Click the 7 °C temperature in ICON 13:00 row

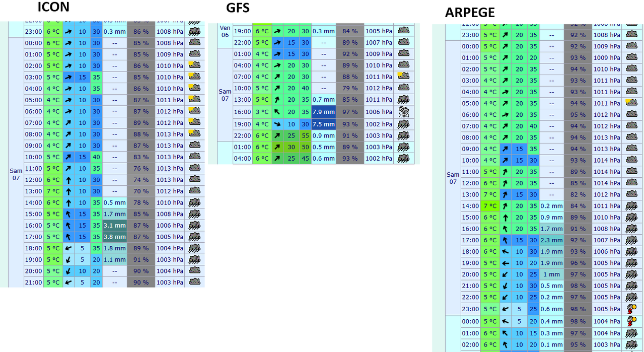(53, 191)
